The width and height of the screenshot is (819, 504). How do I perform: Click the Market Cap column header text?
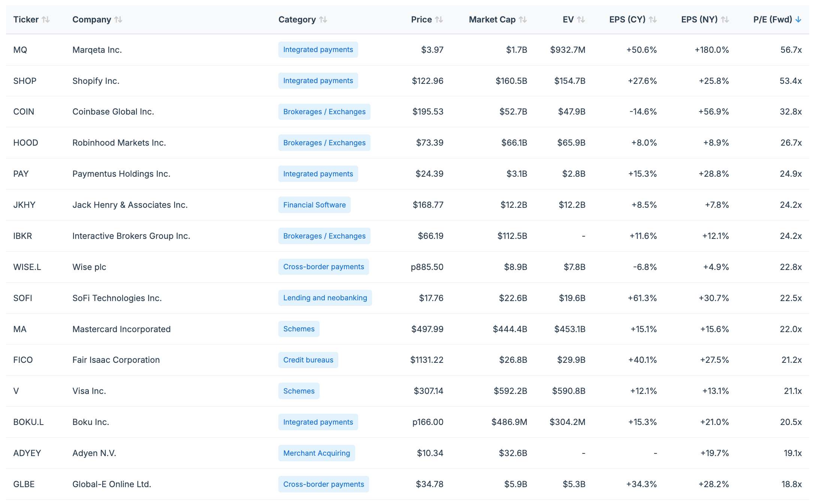(x=492, y=19)
